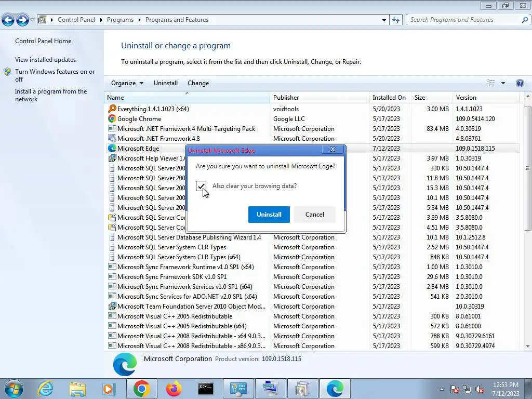Sort by the Size column header

pos(432,97)
